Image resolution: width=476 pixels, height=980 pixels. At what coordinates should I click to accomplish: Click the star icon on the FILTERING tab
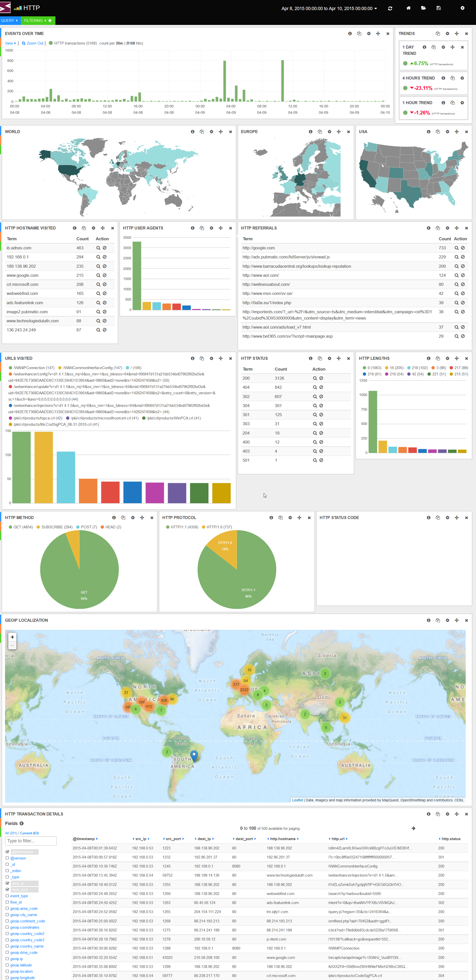50,21
